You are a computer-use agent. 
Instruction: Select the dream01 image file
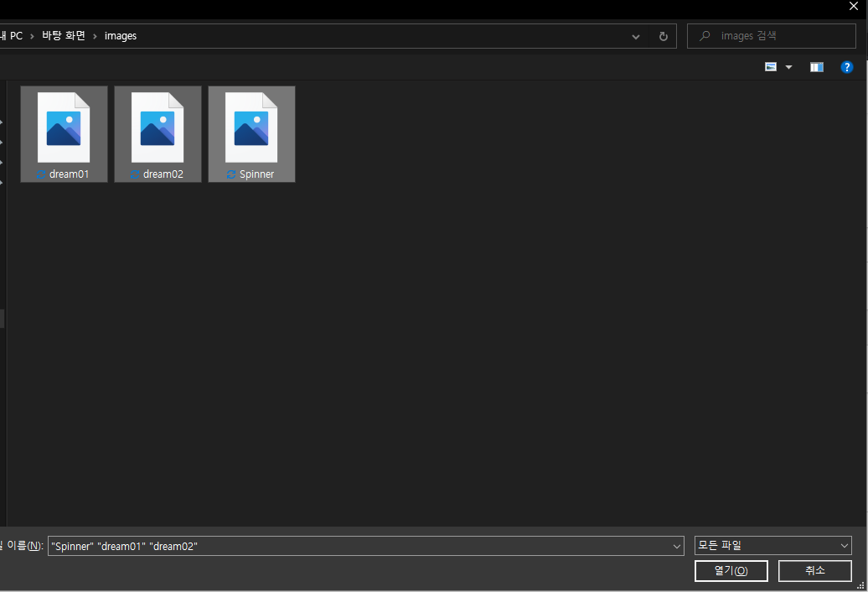click(x=64, y=133)
